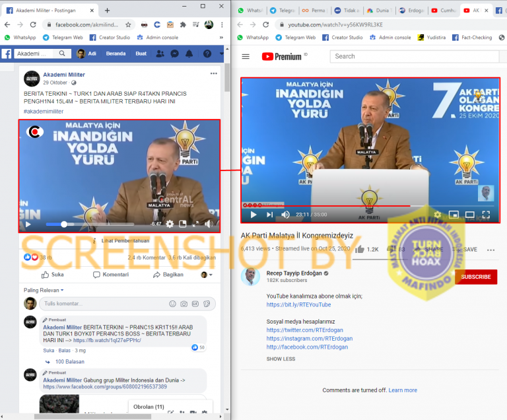This screenshot has height=420, width=507.
Task: Open Chrome menu in left browser window
Action: tap(222, 24)
